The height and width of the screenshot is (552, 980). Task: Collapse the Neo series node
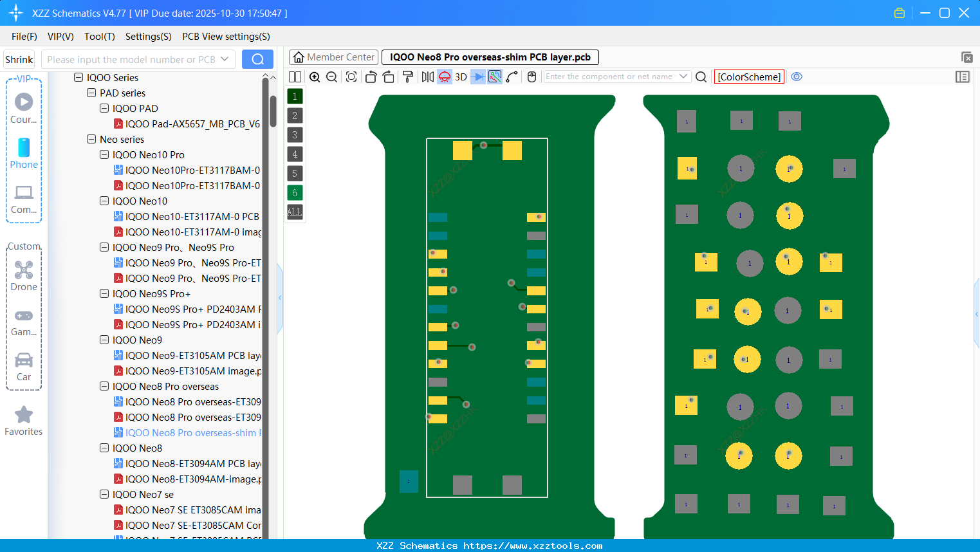(x=91, y=139)
